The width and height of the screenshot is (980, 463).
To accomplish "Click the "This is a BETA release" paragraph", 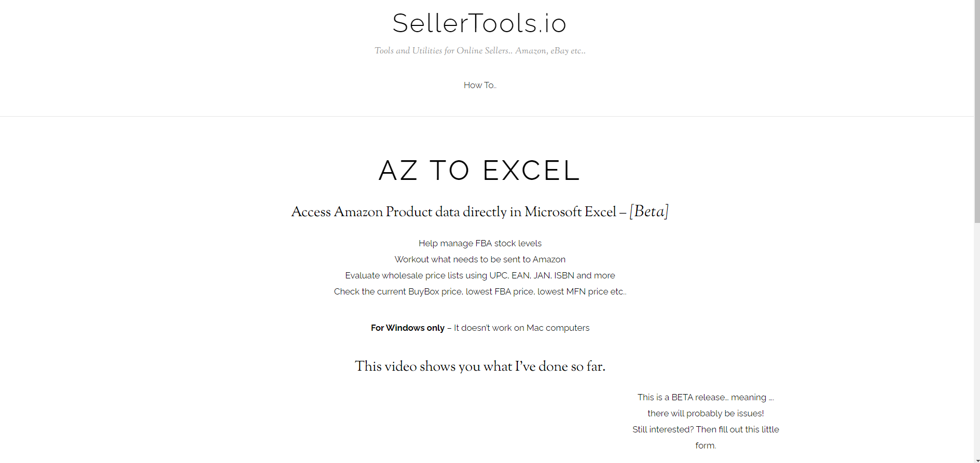I will 705,397.
